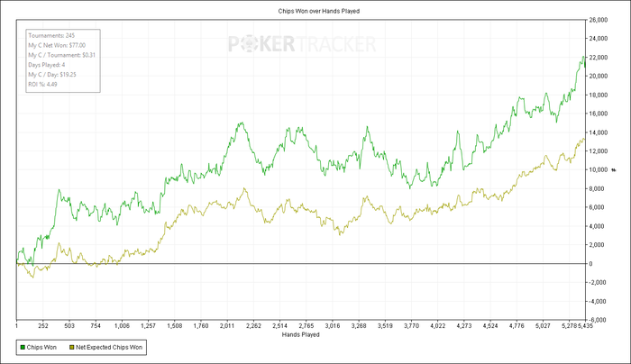
Task: Click the -4,000 y-axis label
Action: tap(597, 301)
